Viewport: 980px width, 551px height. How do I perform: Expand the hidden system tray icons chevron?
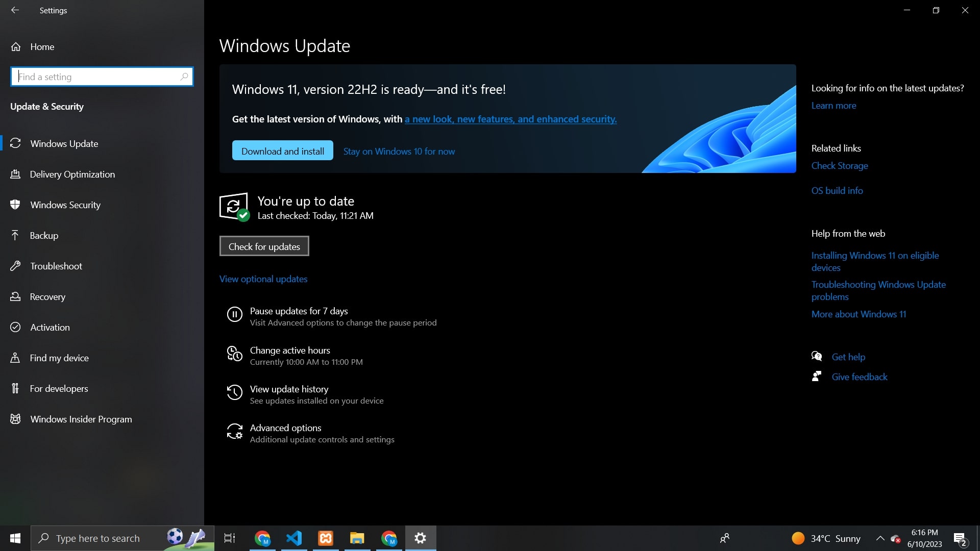tap(880, 538)
